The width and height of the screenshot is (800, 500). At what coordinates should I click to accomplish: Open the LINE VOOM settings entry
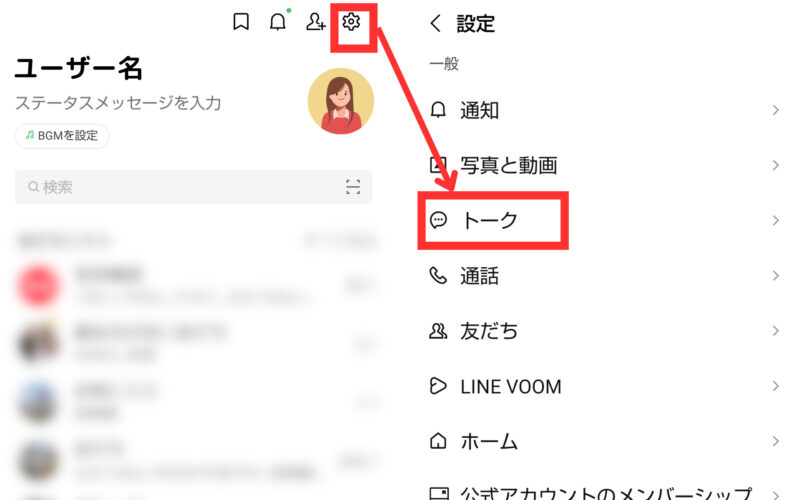605,386
